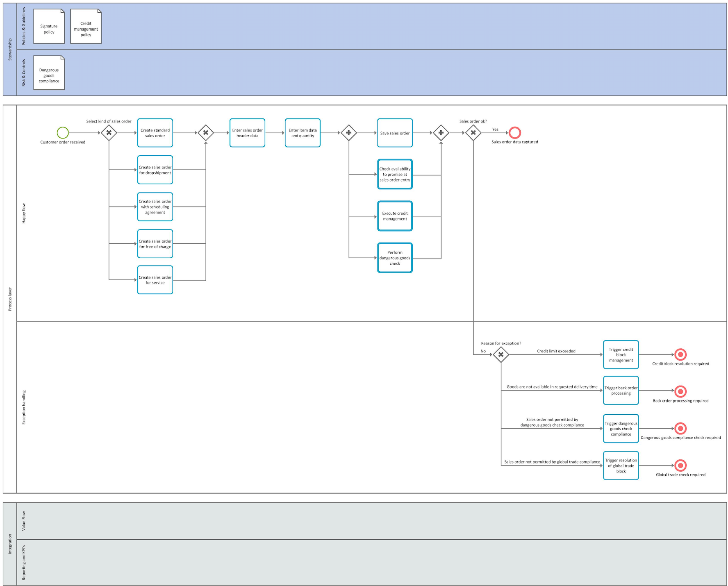Select the 'Customer order received' label

pos(63,142)
